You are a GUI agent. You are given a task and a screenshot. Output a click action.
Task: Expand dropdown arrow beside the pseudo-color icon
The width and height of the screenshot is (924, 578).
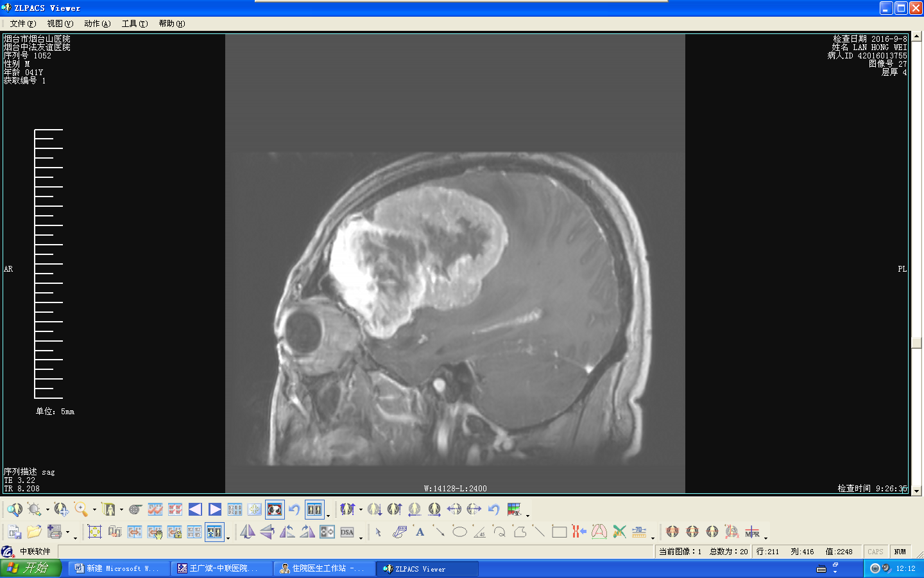[x=527, y=515]
